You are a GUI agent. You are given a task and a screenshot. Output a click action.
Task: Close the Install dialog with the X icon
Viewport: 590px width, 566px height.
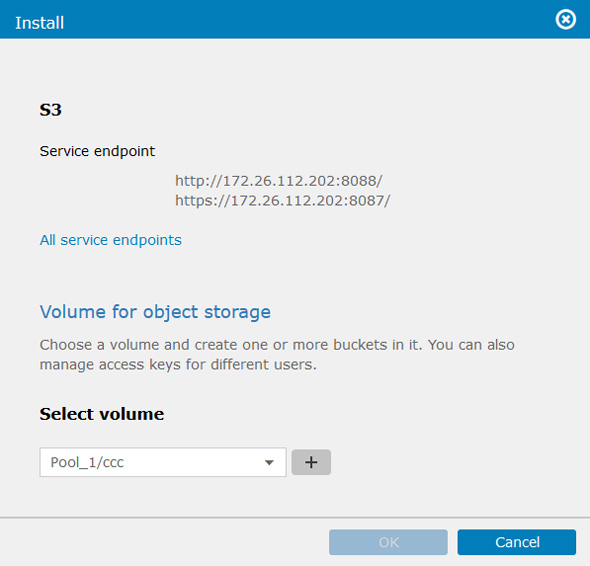click(566, 20)
